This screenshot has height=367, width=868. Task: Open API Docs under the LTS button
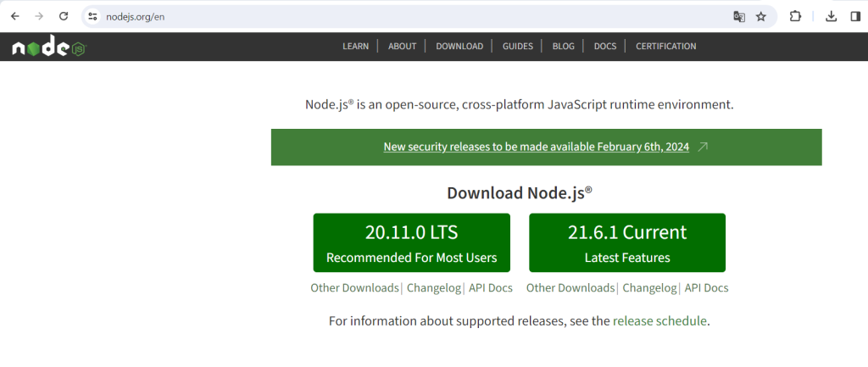click(x=491, y=288)
